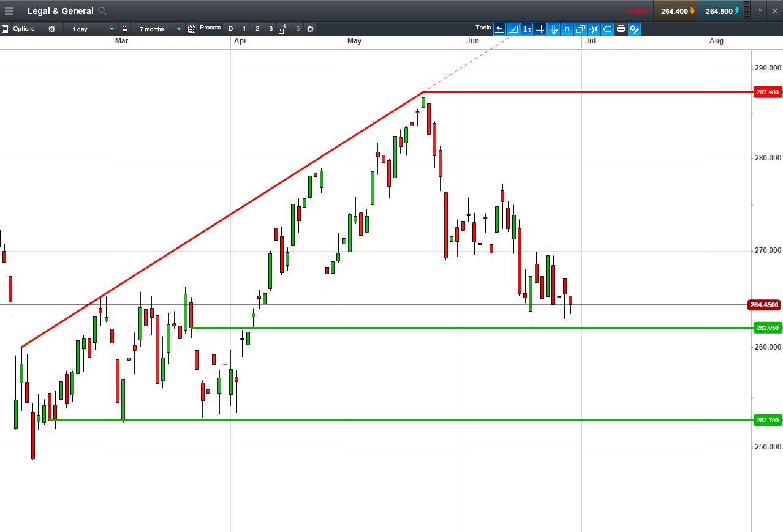Image resolution: width=783 pixels, height=532 pixels.
Task: Select the curve line drawing tool
Action: click(513, 29)
